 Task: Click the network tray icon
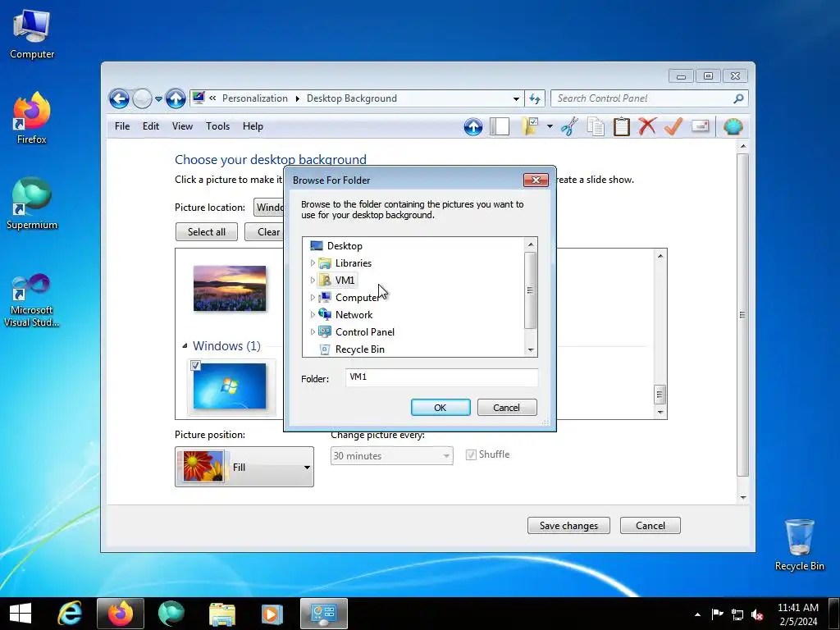coord(737,614)
